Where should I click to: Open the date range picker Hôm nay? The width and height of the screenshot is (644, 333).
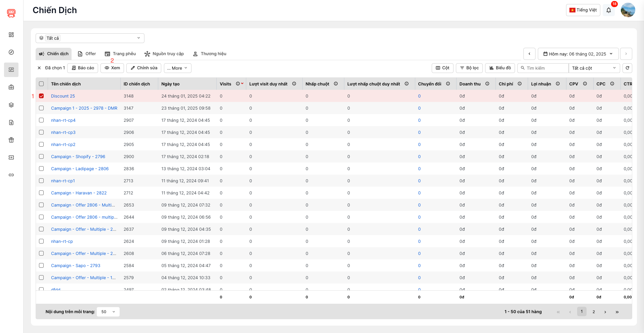[x=578, y=54]
